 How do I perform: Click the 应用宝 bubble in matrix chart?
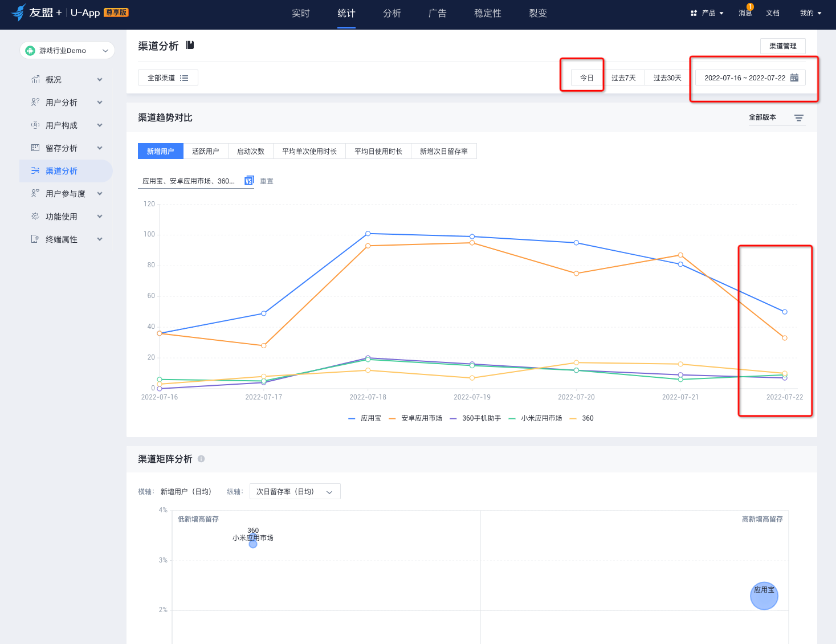[x=764, y=596]
